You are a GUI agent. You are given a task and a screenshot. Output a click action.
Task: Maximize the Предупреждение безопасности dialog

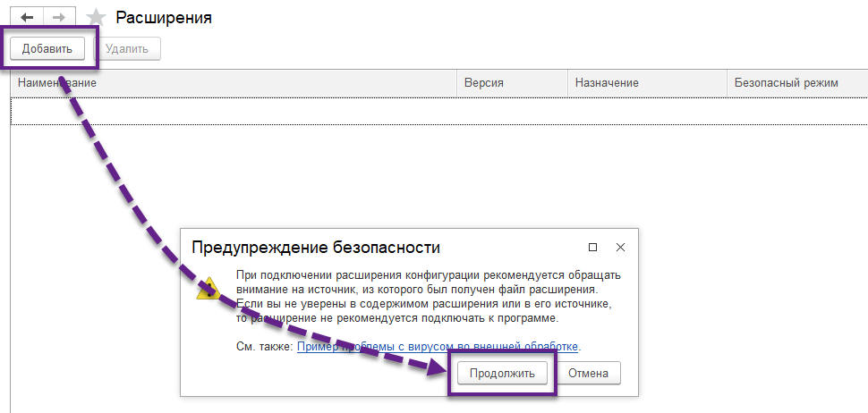593,247
